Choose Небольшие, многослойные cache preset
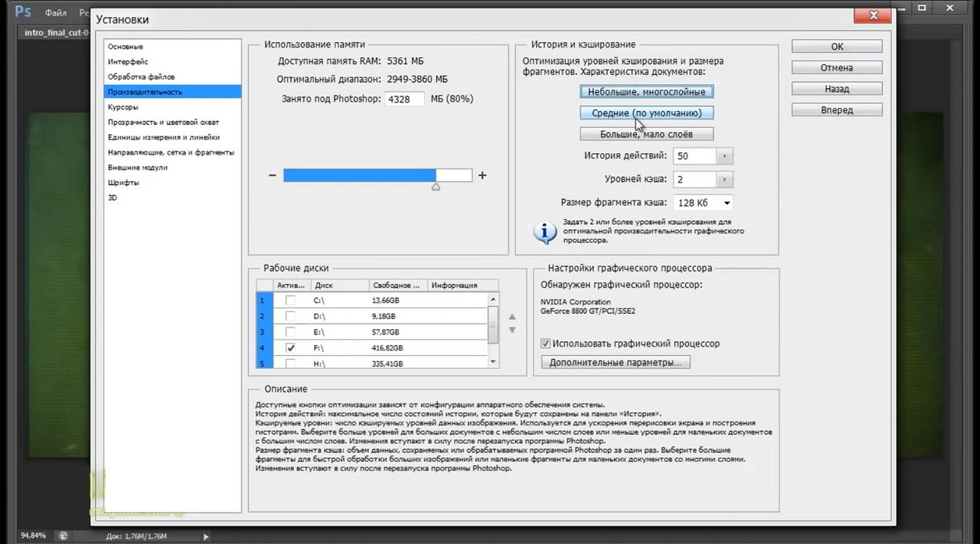This screenshot has width=980, height=544. pos(647,92)
